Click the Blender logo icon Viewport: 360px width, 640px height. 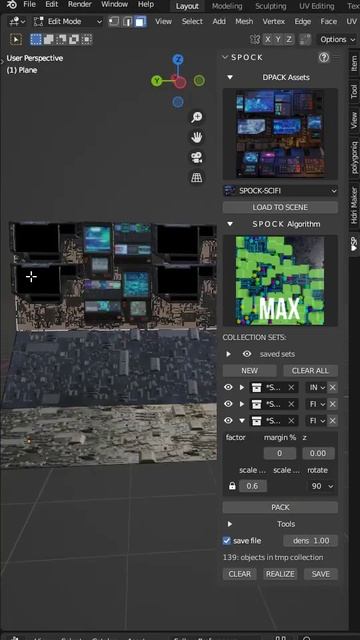pos(11,4)
